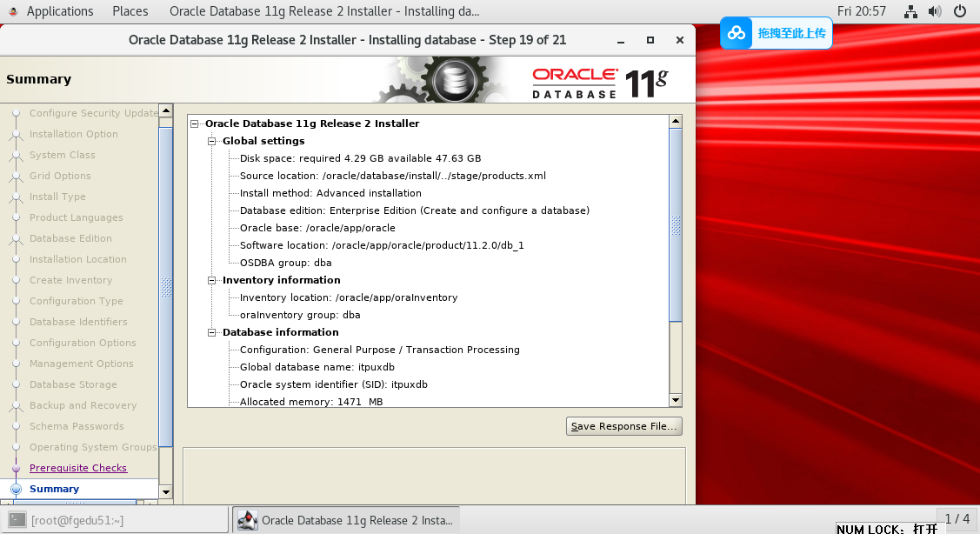Click the summary tree vertical scrollbar thumb

pos(676,225)
